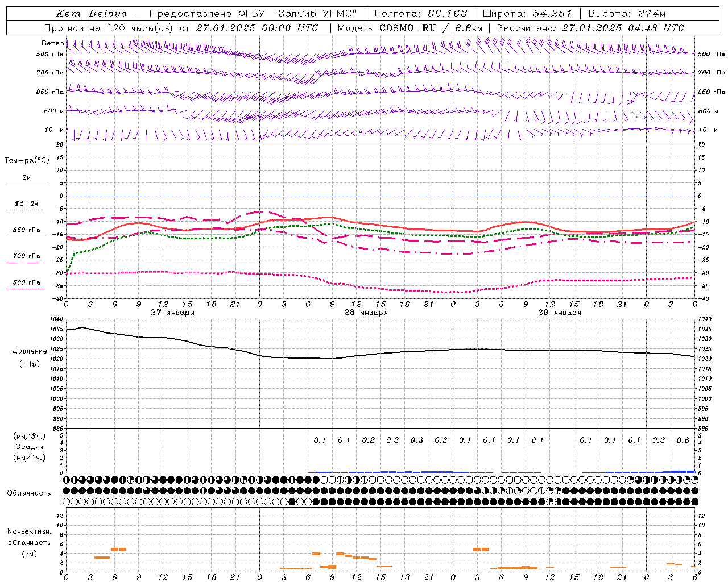Click the 29 января date label
This screenshot has height=582, width=728.
click(x=559, y=313)
